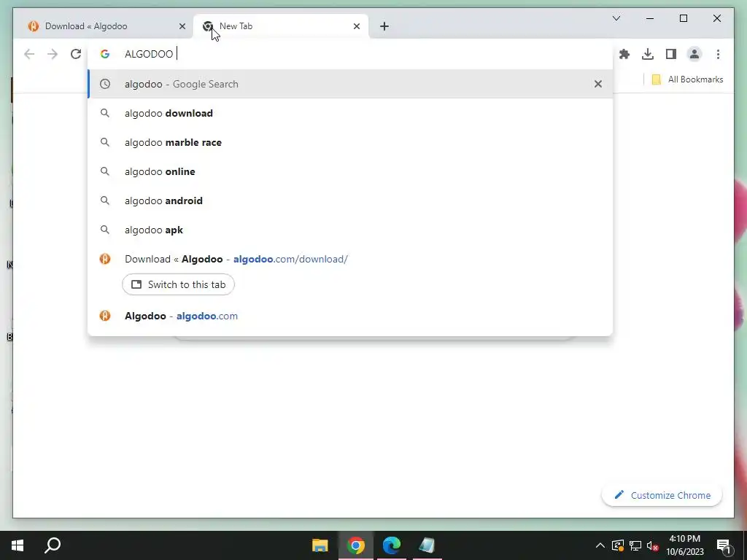The width and height of the screenshot is (747, 560).
Task: Select the 'algodoo apk' suggestion
Action: click(x=350, y=230)
